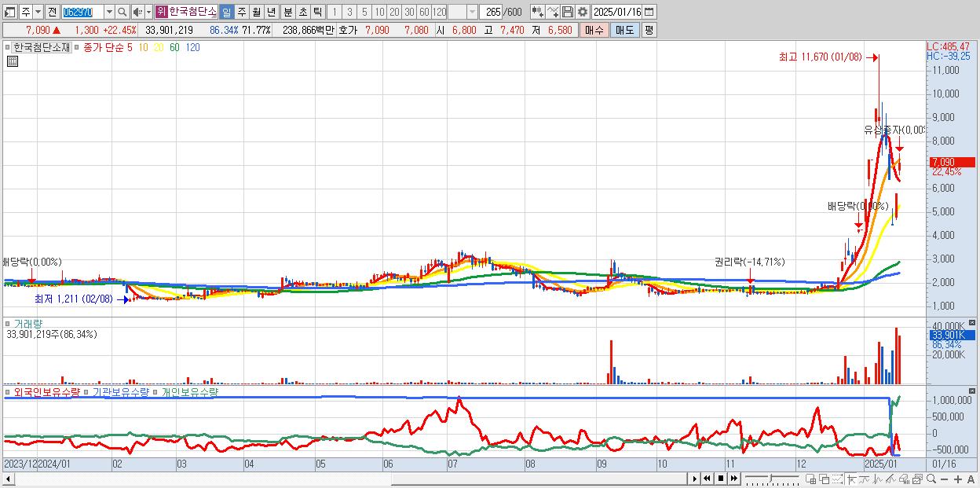Select the 일 daily period button

click(x=227, y=12)
